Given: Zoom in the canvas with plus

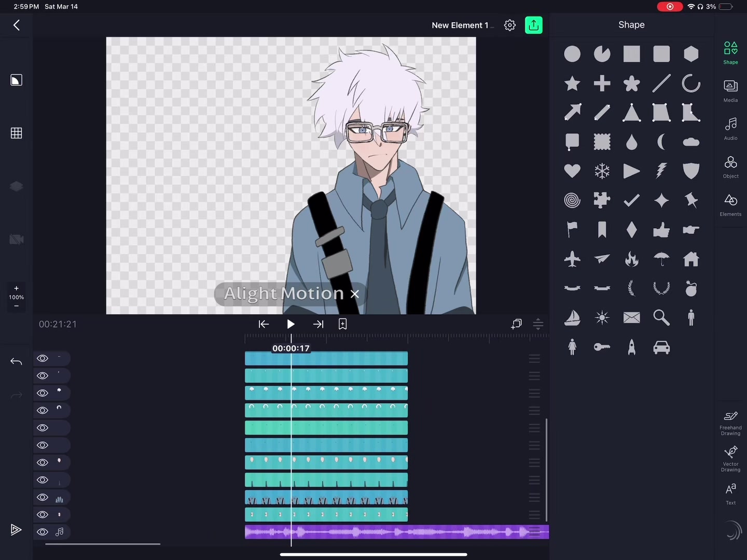Looking at the screenshot, I should click(x=16, y=288).
